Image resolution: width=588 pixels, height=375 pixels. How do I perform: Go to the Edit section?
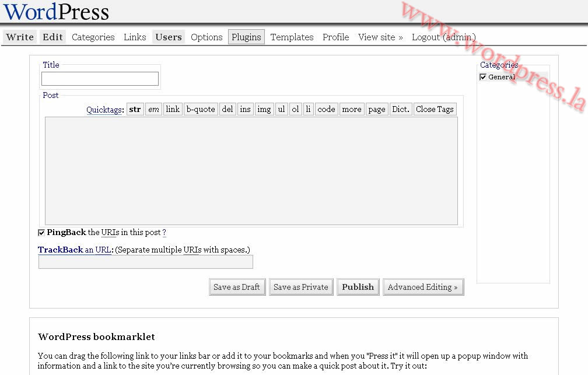(52, 37)
